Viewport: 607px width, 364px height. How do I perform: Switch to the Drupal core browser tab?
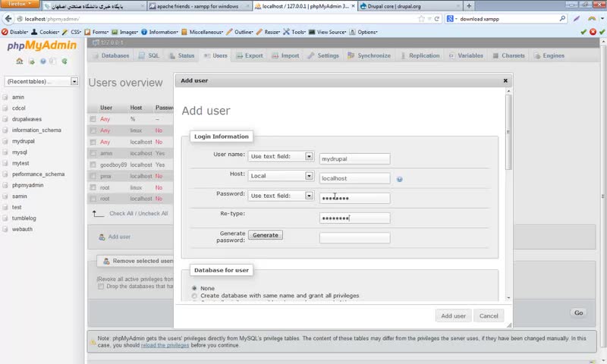click(x=409, y=6)
